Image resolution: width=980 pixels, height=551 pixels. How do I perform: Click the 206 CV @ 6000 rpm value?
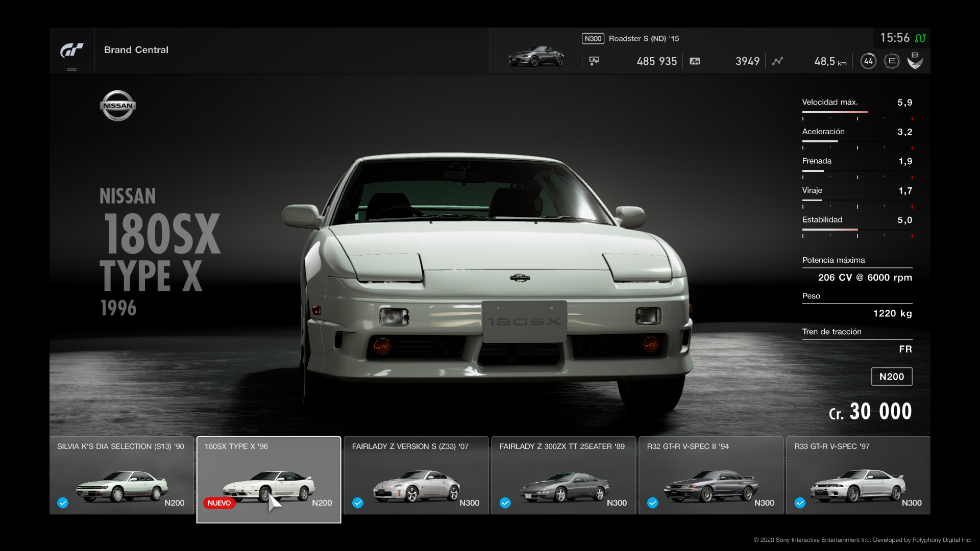tap(865, 278)
